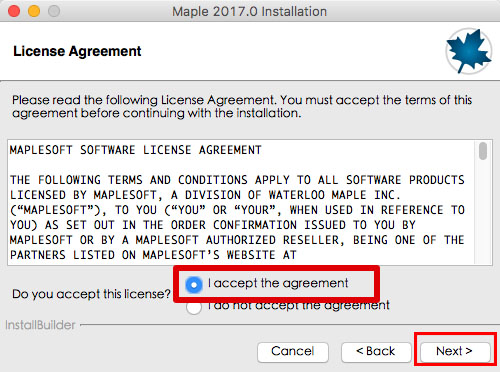Select the 'I accept the agreement' radio button
The image size is (500, 372).
pos(194,285)
